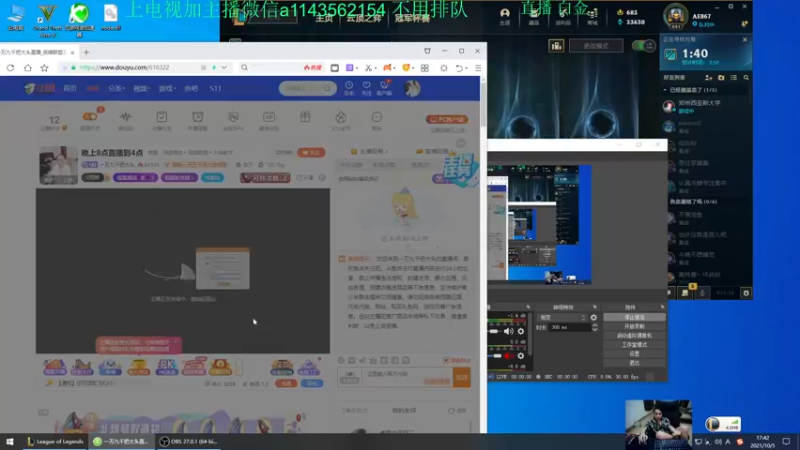Click OBS start recording button
Image resolution: width=800 pixels, height=450 pixels.
point(634,327)
